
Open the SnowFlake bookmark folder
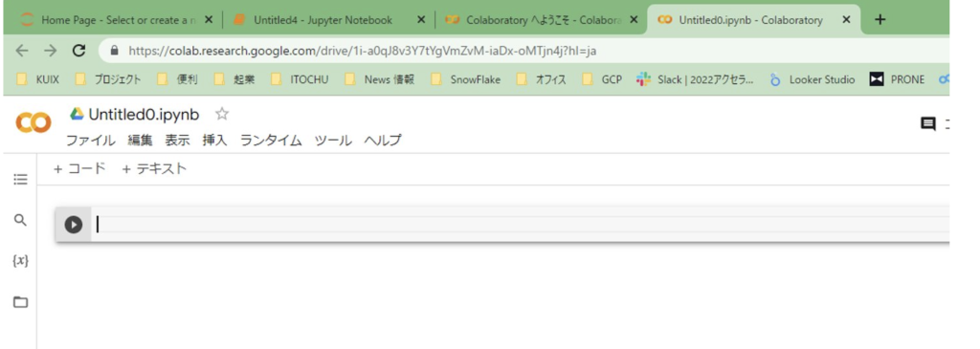click(466, 79)
